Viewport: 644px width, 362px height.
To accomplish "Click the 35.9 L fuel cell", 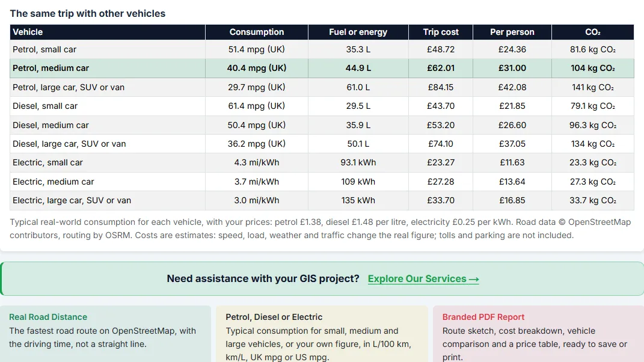I will [358, 125].
